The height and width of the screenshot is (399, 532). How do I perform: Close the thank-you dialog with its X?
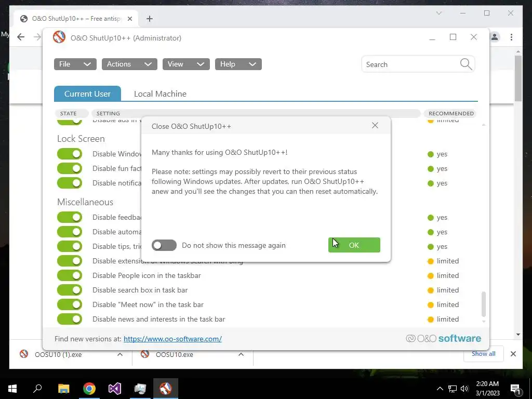coord(375,126)
